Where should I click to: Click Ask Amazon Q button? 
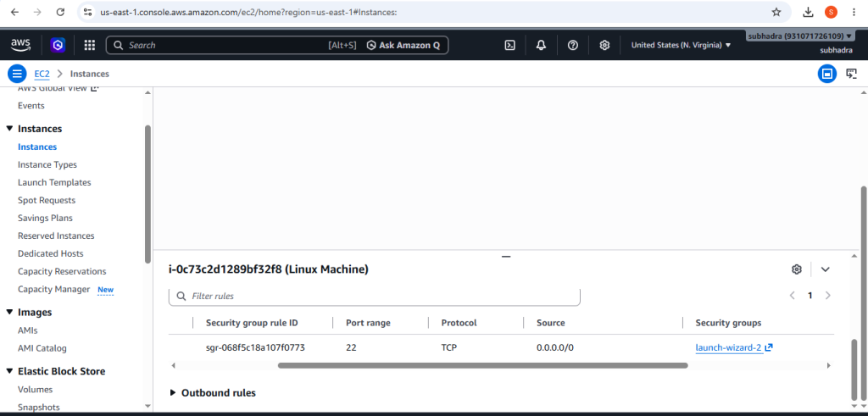tap(403, 46)
